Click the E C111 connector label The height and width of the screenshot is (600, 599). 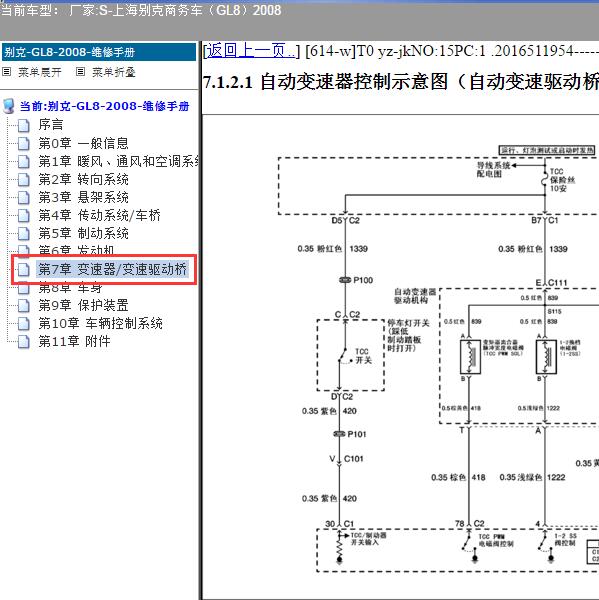coord(551,283)
